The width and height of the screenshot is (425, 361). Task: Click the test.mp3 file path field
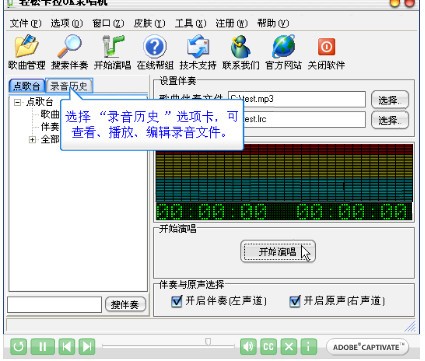click(297, 99)
